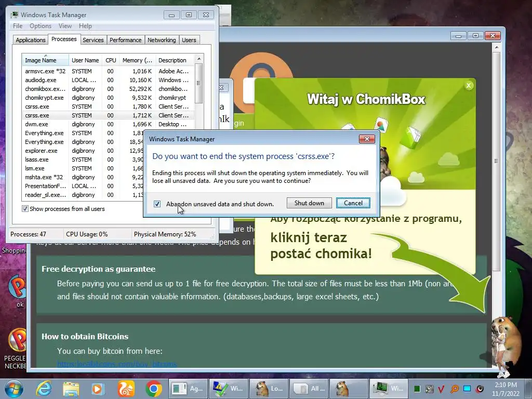This screenshot has width=532, height=399.
Task: Click the ransom window scroll-up arrow
Action: pyautogui.click(x=496, y=47)
